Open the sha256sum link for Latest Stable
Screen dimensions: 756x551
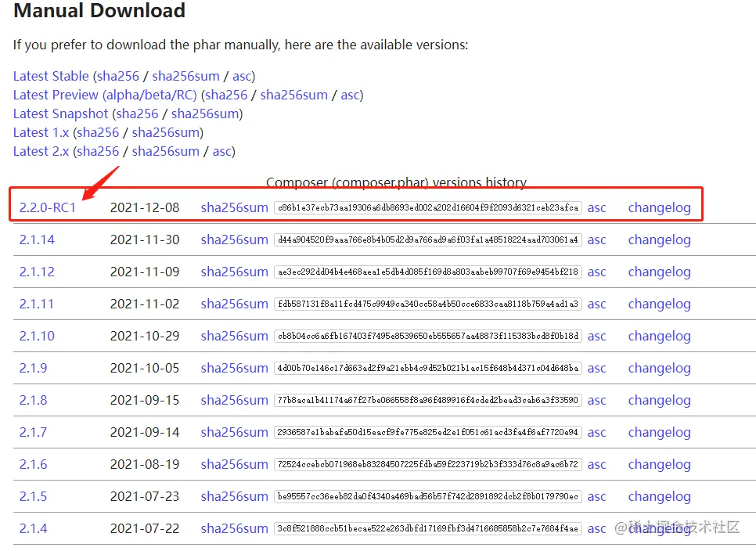click(186, 76)
